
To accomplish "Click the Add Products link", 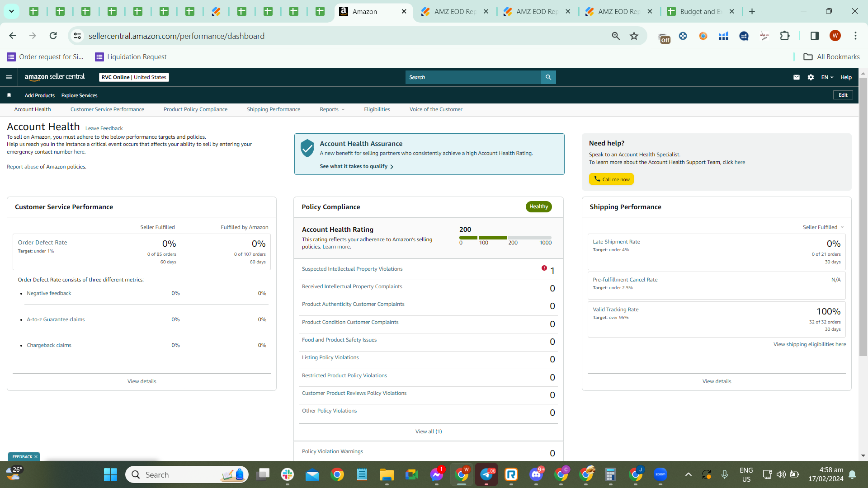I will [x=40, y=95].
